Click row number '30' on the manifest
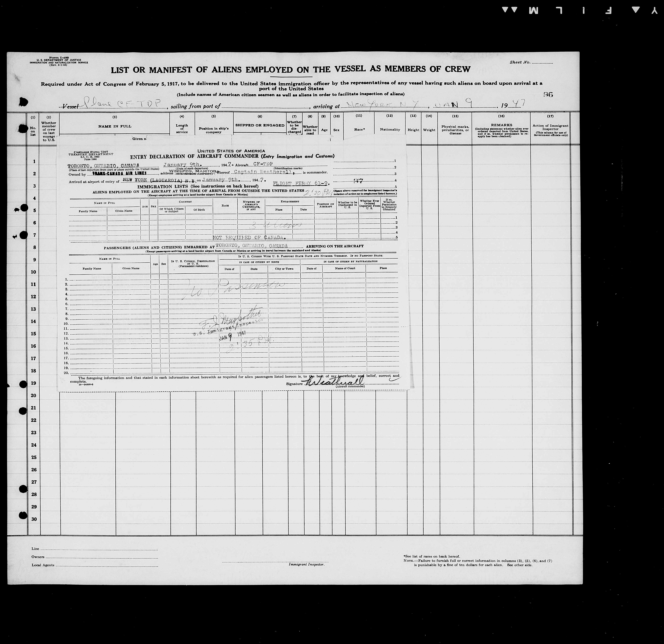The image size is (664, 644). pyautogui.click(x=33, y=519)
